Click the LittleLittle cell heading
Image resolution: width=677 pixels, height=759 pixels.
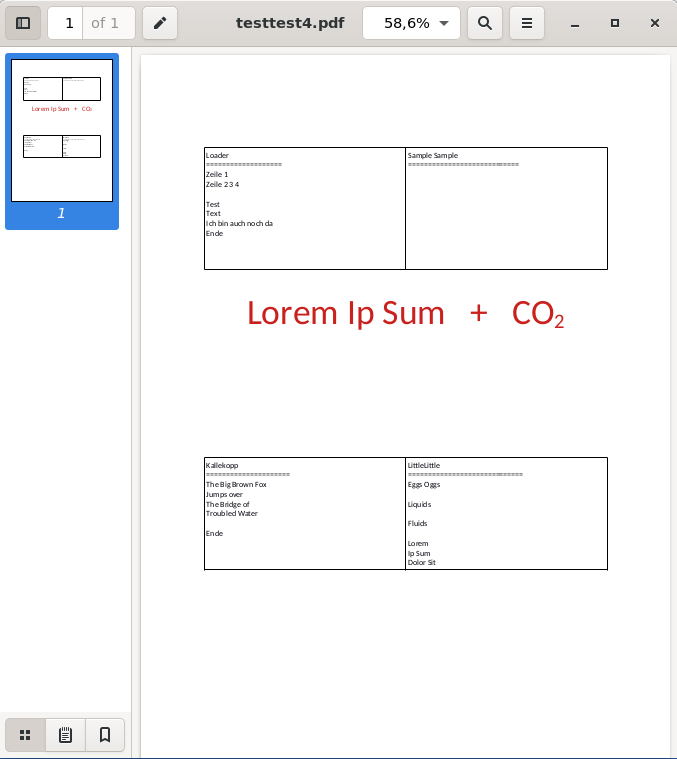point(423,466)
